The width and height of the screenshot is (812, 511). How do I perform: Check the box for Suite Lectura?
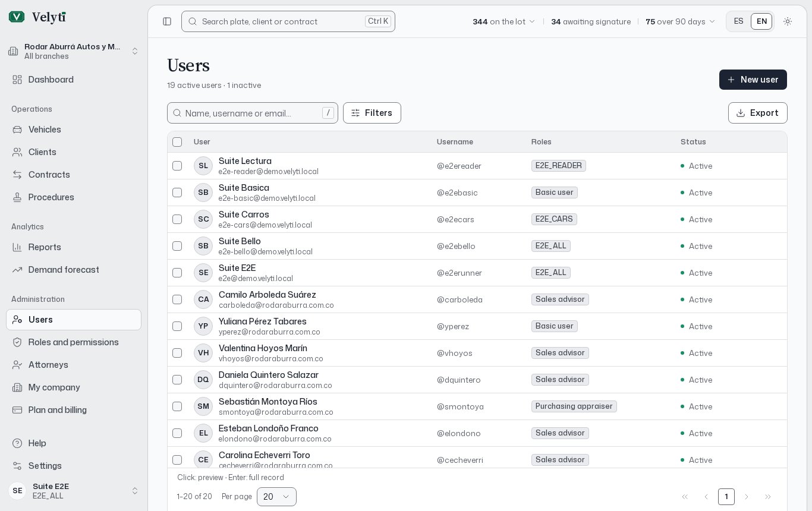coord(177,166)
